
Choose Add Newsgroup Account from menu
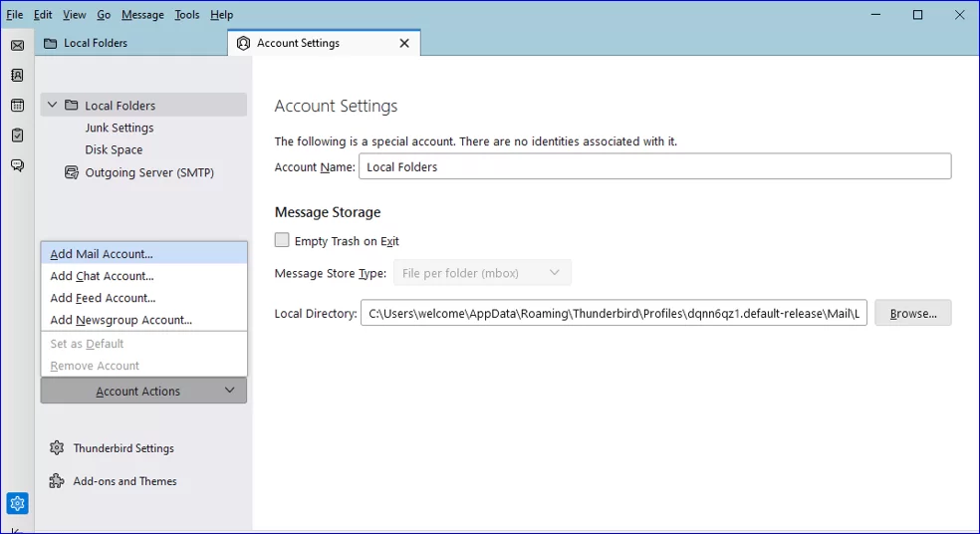[x=143, y=320]
